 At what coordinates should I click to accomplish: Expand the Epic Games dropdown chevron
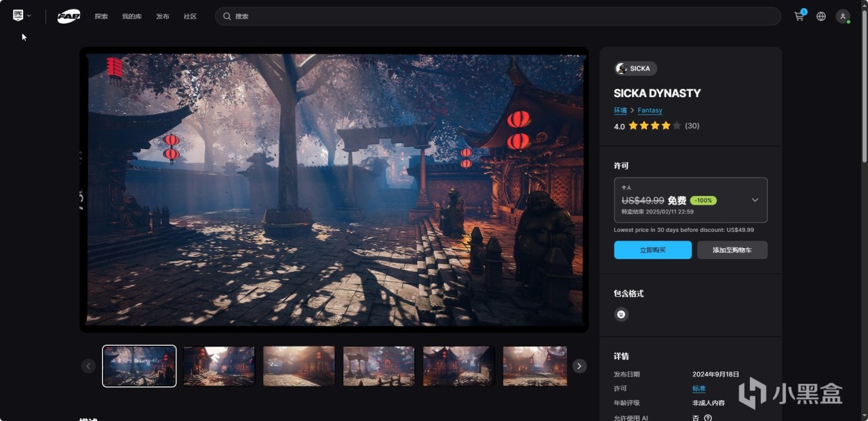(29, 16)
